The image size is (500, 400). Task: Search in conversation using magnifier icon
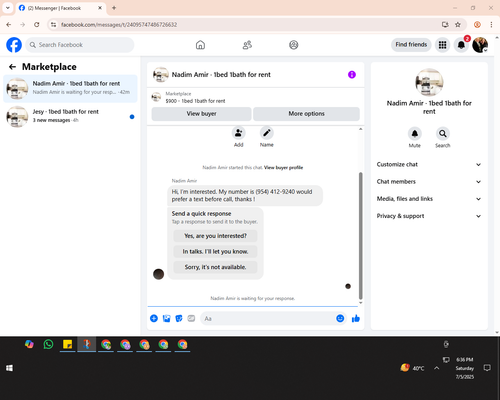pyautogui.click(x=443, y=134)
